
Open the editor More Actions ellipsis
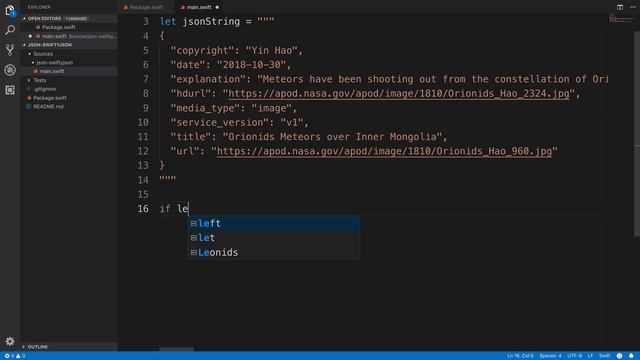point(633,7)
